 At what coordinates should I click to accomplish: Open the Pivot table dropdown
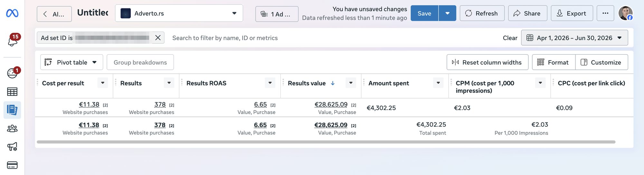(x=71, y=62)
